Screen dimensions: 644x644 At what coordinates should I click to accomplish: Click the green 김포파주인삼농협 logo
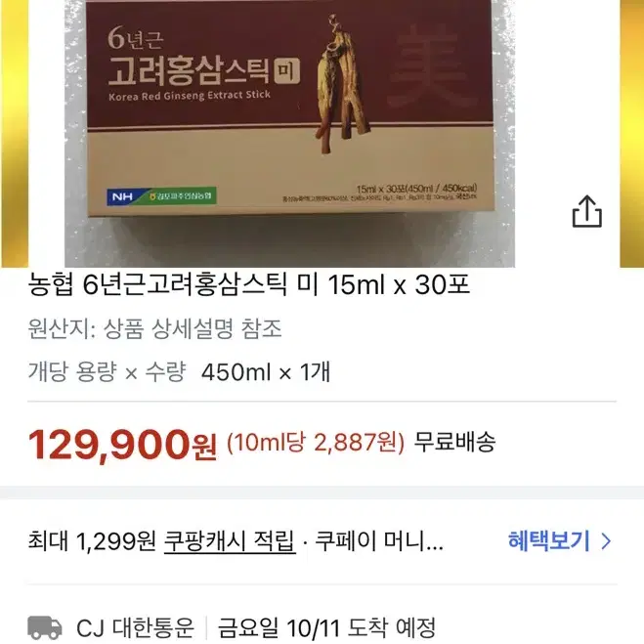(x=181, y=195)
